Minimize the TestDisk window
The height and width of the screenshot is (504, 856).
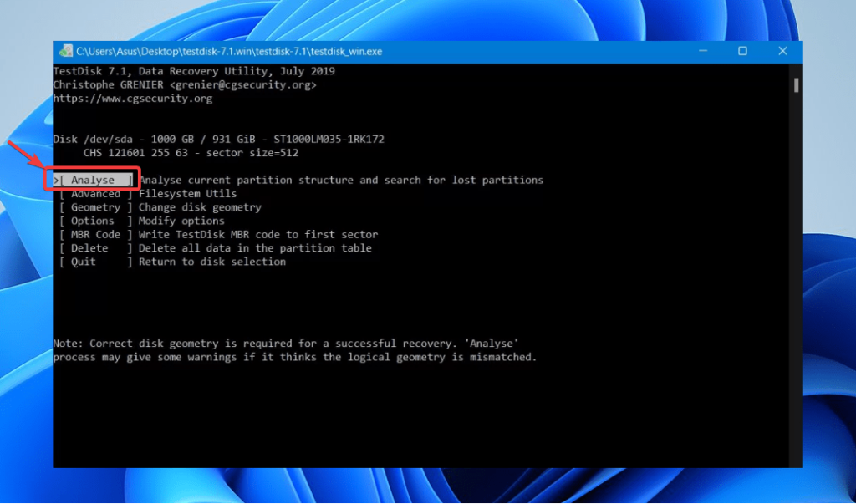pos(702,51)
